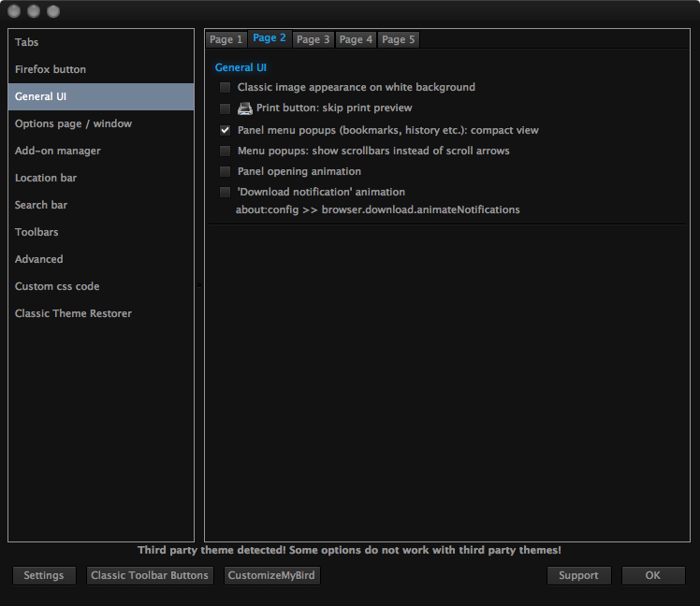Open the Page 3 tab
Viewport: 700px width, 606px height.
click(x=313, y=39)
